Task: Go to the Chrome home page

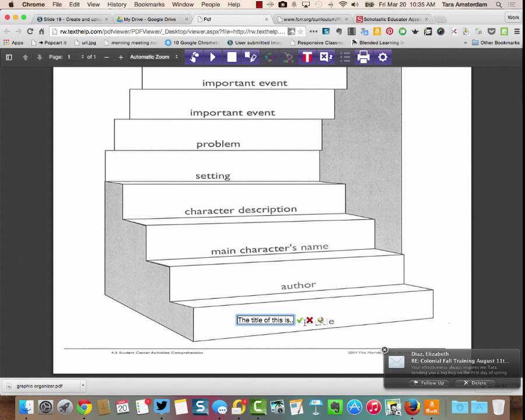Action: pyautogui.click(x=41, y=32)
